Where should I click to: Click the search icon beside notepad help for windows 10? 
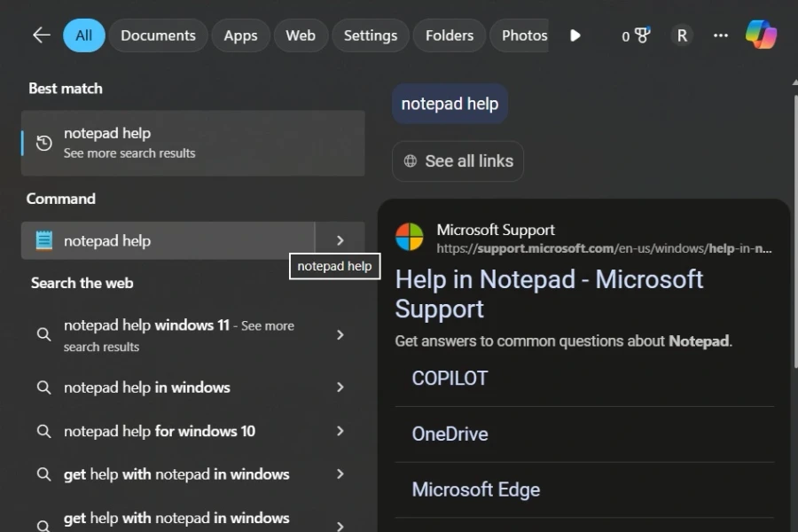click(44, 431)
